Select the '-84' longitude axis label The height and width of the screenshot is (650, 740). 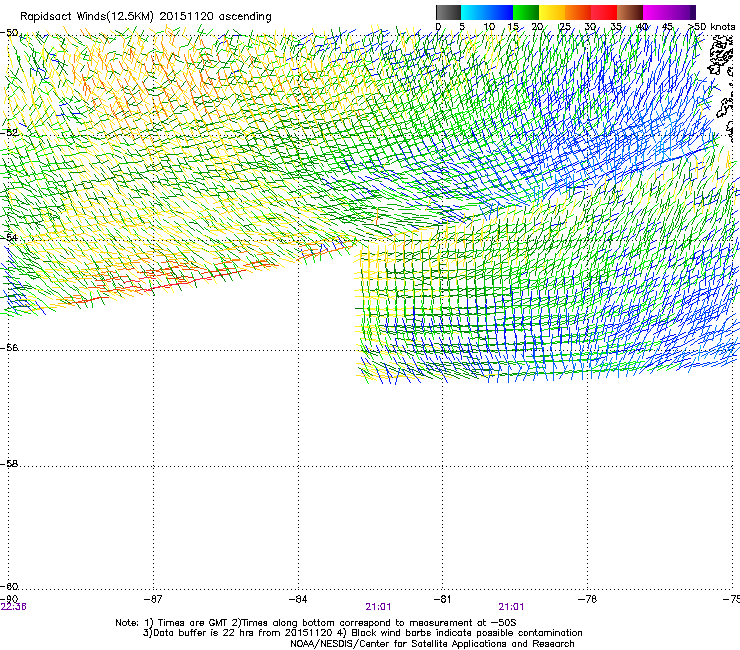pos(298,599)
